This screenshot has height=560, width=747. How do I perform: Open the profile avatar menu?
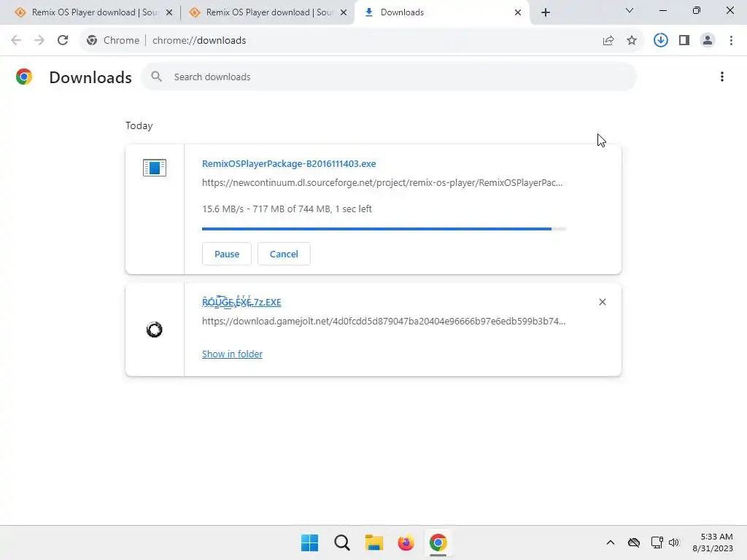[708, 40]
